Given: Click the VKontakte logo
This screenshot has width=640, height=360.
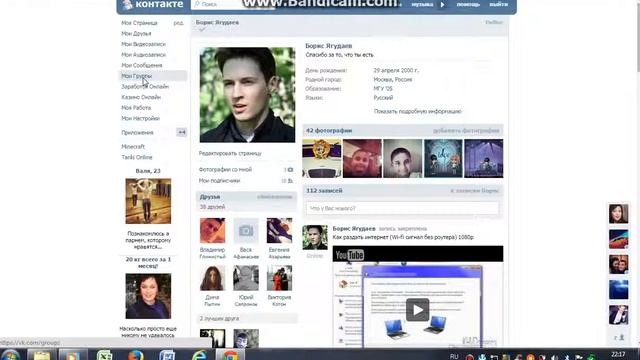Looking at the screenshot, I should click(153, 4).
